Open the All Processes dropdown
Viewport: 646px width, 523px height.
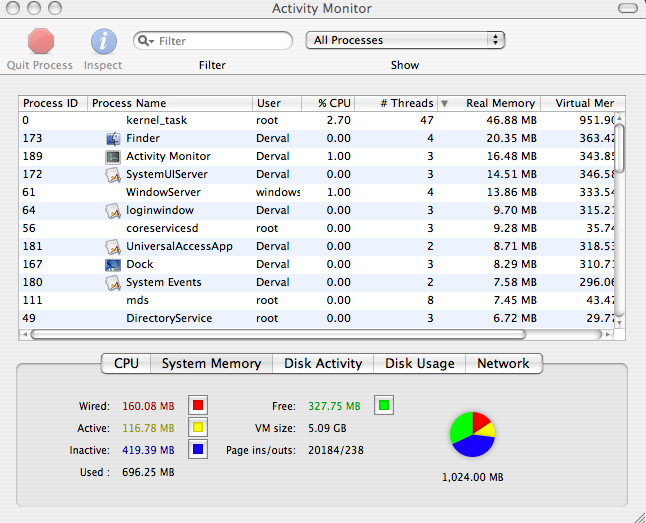(x=405, y=40)
